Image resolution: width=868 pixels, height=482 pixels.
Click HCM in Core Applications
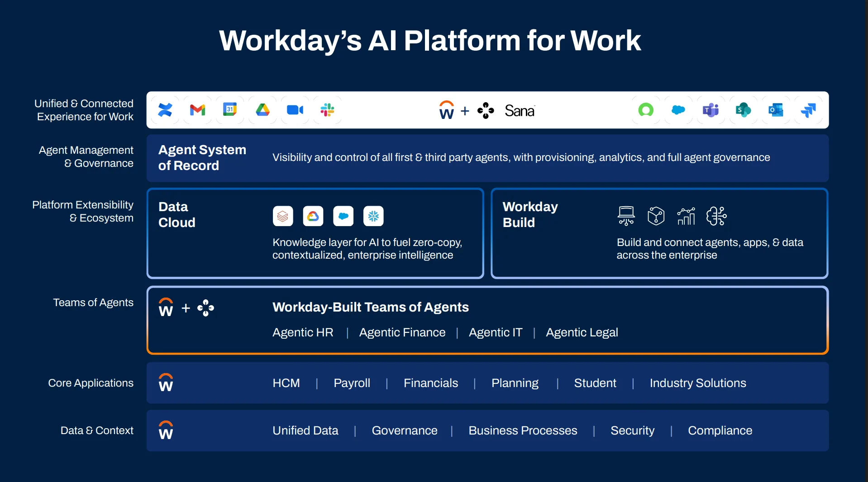(x=286, y=383)
